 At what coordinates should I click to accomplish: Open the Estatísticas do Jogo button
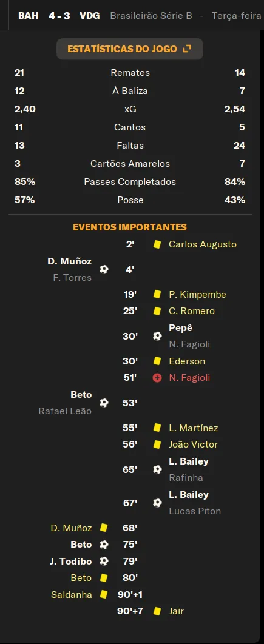coord(129,49)
